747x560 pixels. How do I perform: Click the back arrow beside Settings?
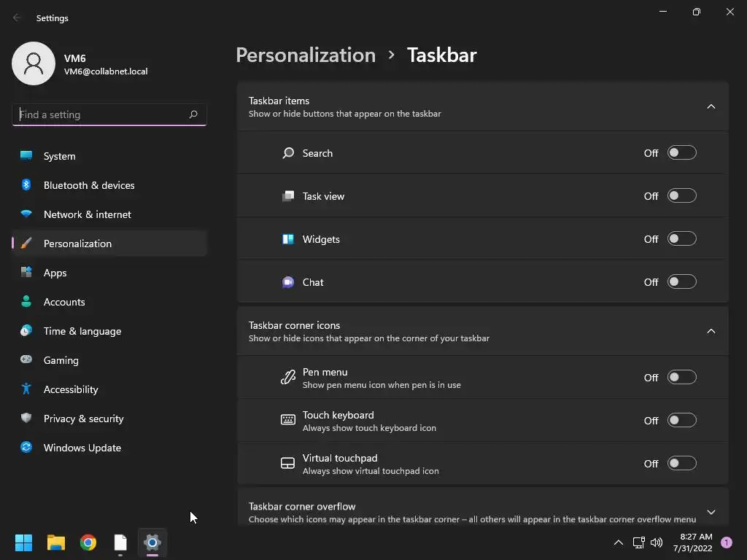point(18,17)
